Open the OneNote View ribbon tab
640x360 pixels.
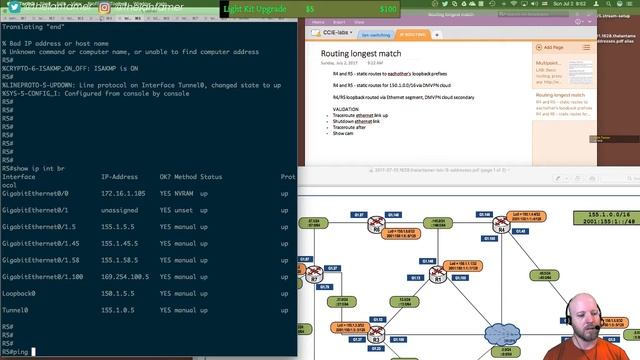359,22
